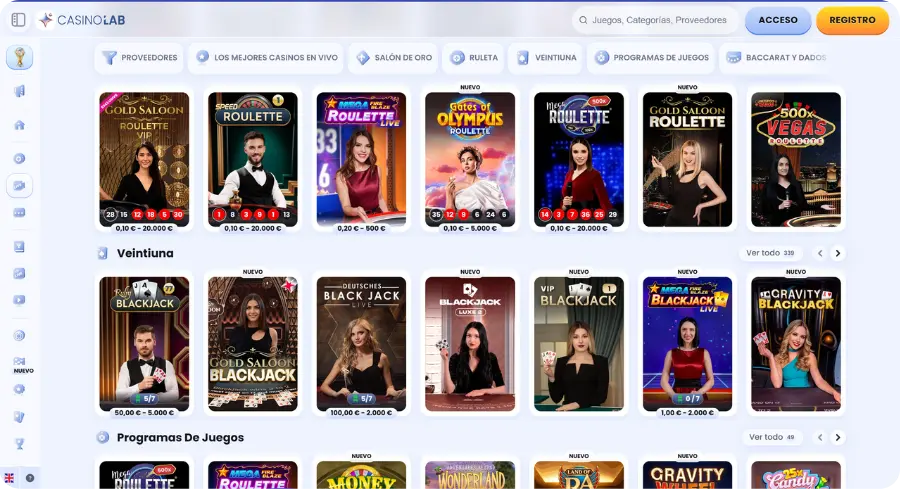
Task: Click the magnifier icon in search bar
Action: (583, 20)
